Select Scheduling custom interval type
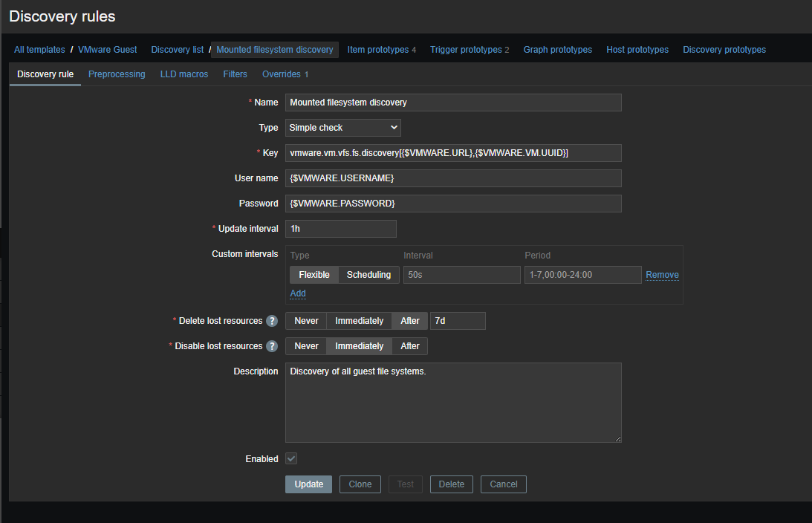This screenshot has height=523, width=812. 368,275
